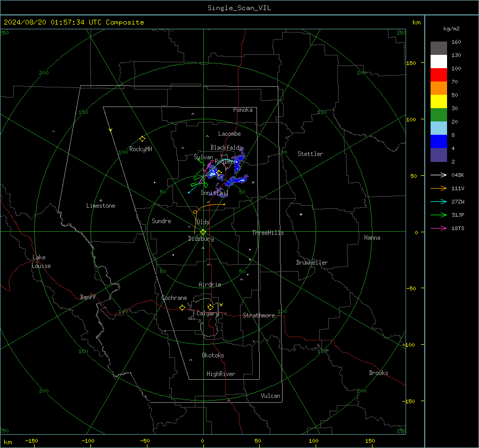The height and width of the screenshot is (448, 479).
Task: Click the Cochrane label
Action: point(174,298)
